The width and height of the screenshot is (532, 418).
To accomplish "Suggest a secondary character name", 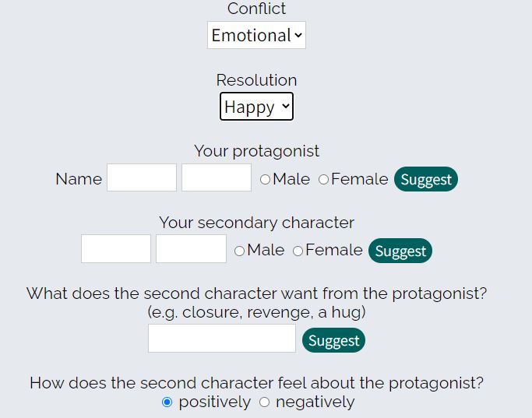I will (400, 251).
